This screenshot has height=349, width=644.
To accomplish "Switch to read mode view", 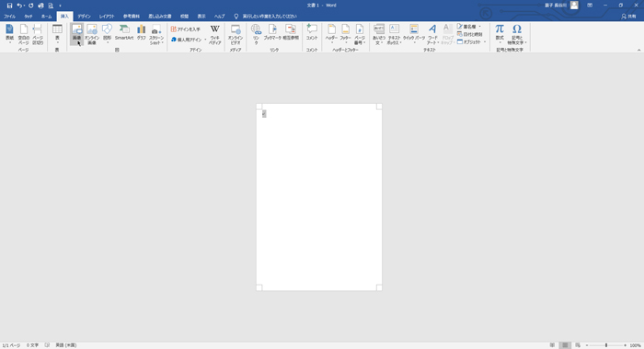I will click(552, 345).
